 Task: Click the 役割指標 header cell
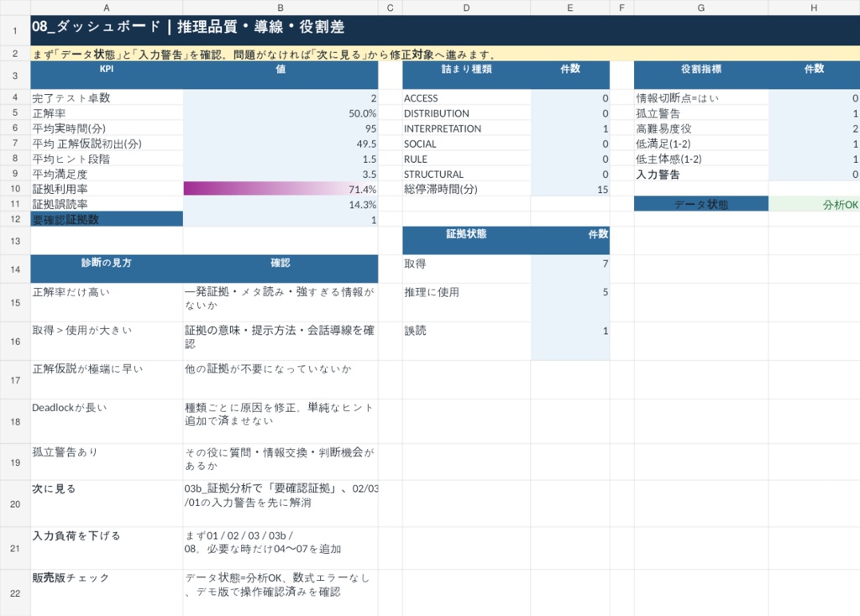click(x=701, y=75)
